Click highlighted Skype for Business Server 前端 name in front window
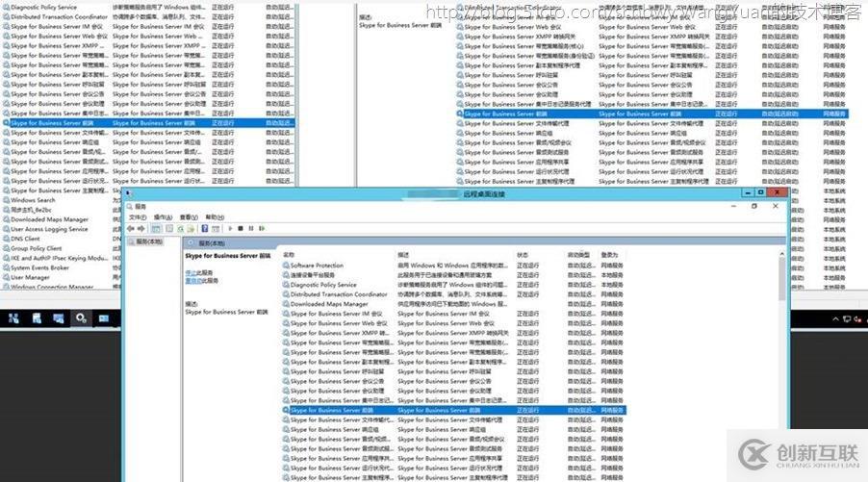Viewport: 868px width, 482px height. [x=332, y=411]
